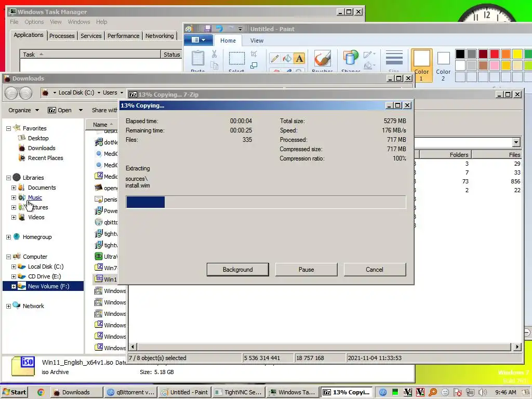This screenshot has height=399, width=532.
Task: Switch to Networking tab in Task Manager
Action: (159, 36)
